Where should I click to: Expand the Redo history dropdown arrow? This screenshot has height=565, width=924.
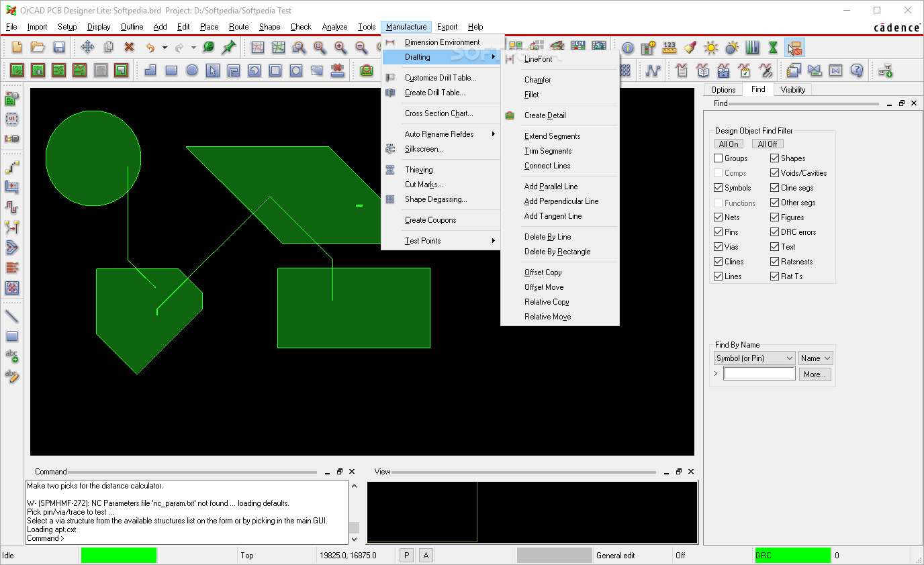[x=193, y=48]
